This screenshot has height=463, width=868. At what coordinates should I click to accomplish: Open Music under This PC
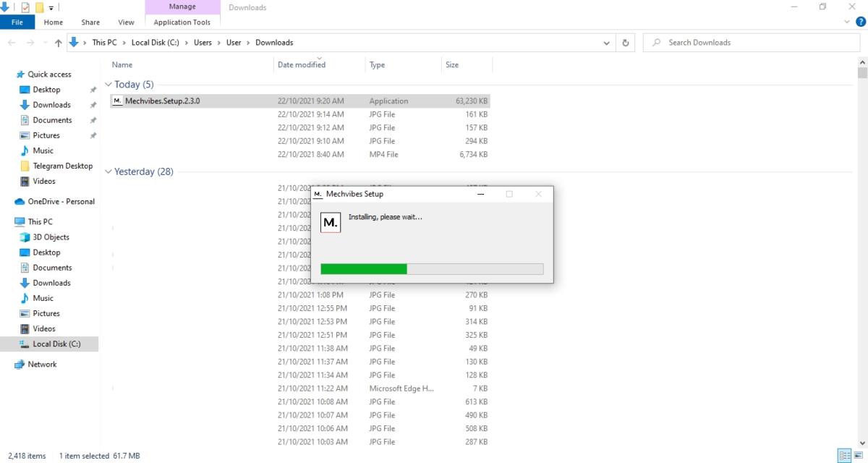pos(43,298)
